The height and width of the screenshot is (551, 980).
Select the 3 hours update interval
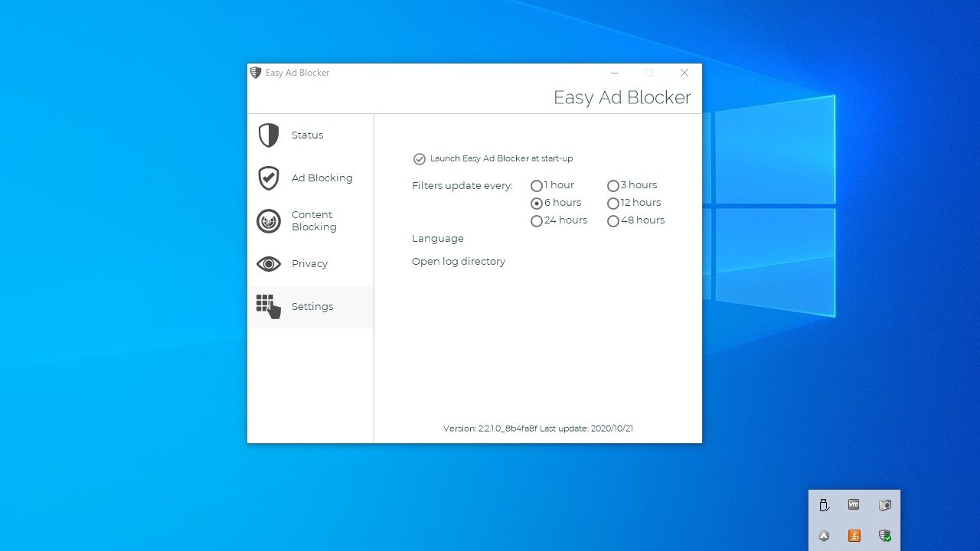coord(613,186)
